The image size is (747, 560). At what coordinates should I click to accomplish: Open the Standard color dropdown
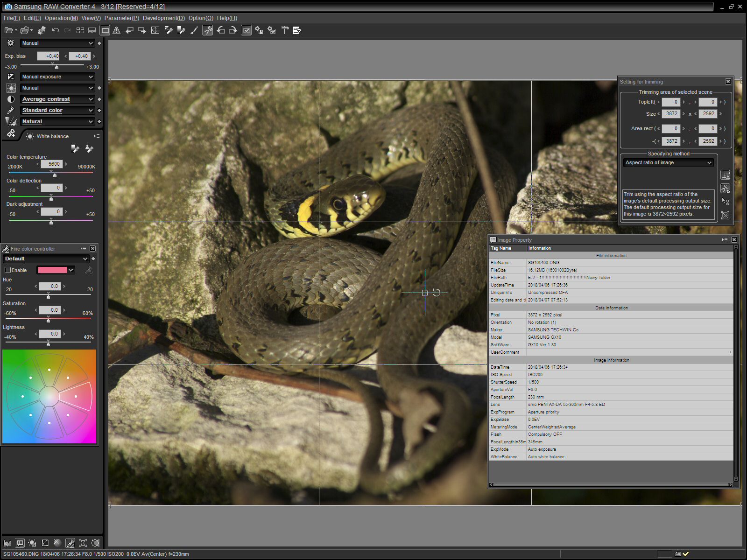coord(57,110)
